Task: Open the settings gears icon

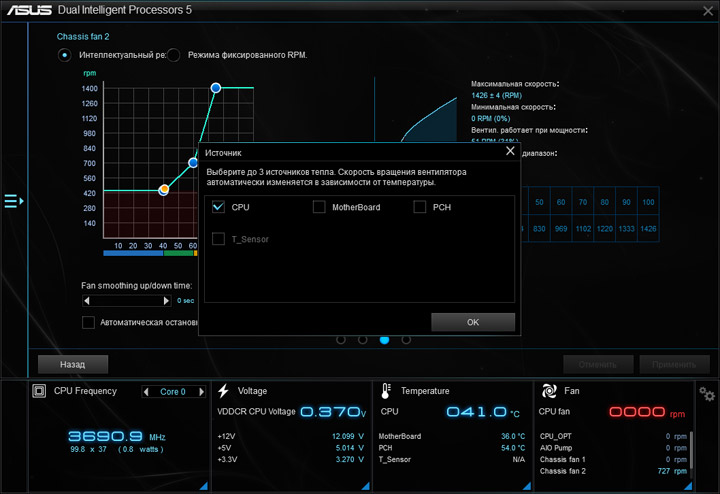Action: (x=707, y=394)
